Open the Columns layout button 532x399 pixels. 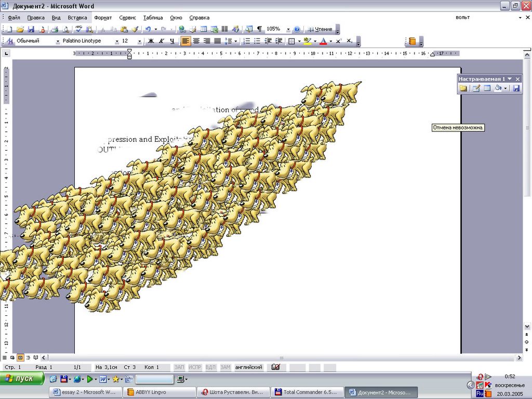(x=224, y=30)
